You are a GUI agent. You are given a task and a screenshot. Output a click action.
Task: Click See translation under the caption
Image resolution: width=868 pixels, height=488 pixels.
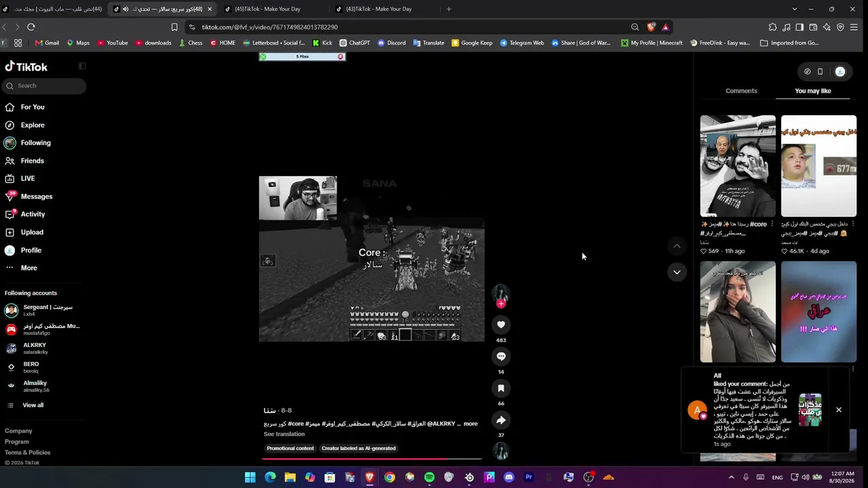284,434
